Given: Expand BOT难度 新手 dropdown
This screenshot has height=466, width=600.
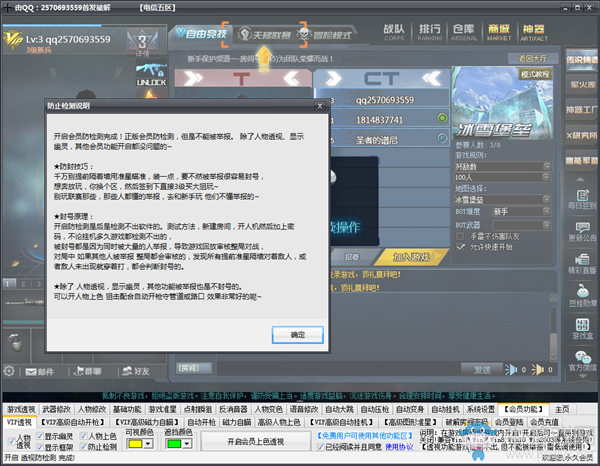Looking at the screenshot, I should 547,211.
